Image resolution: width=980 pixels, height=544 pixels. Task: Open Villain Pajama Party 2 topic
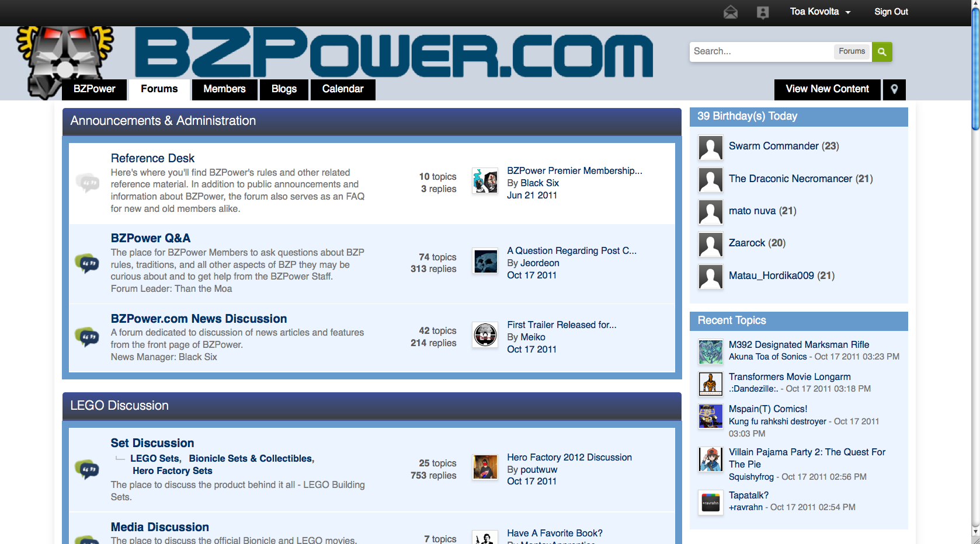click(x=807, y=458)
